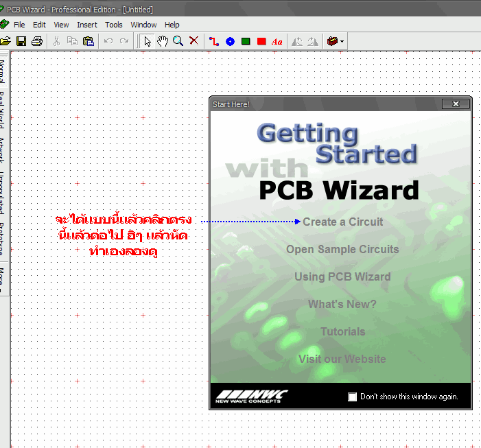This screenshot has height=448, width=481.
Task: Switch to the Unpopulated side tab
Action: (x=3, y=193)
